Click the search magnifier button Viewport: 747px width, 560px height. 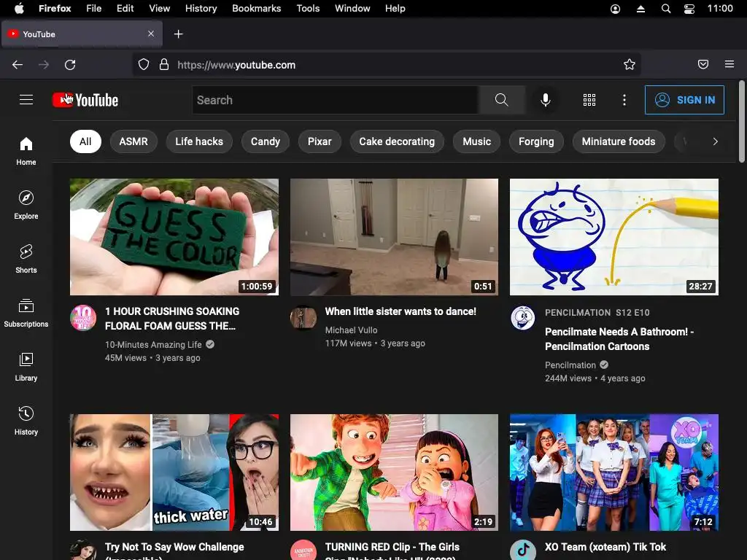click(x=502, y=100)
